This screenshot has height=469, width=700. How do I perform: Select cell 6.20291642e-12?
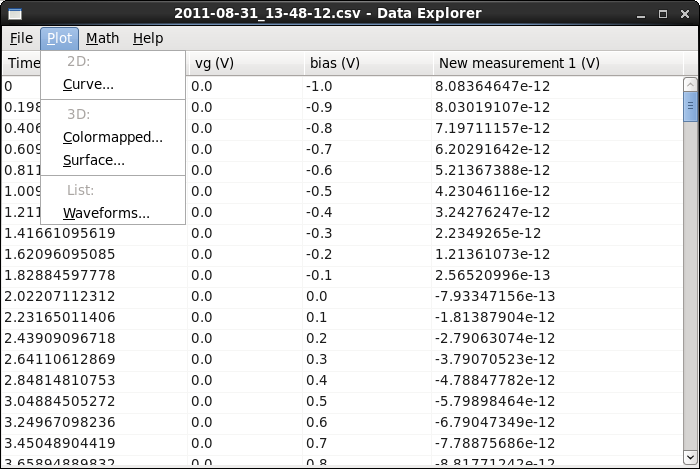557,149
